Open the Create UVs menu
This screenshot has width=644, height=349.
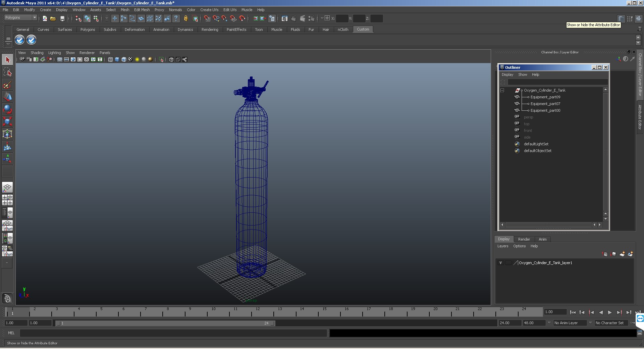(209, 10)
